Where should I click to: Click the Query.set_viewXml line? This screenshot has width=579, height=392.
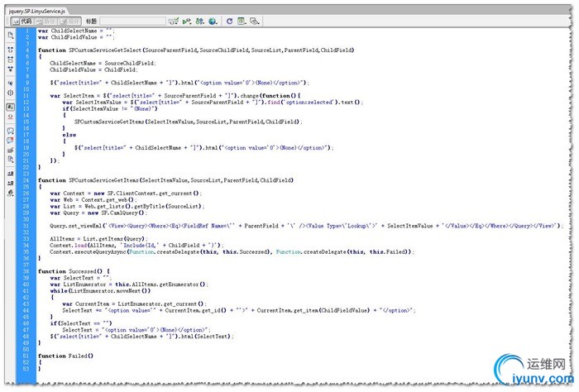[x=307, y=226]
